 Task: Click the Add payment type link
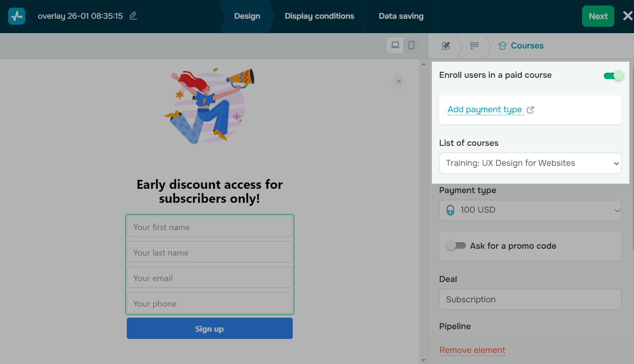pyautogui.click(x=485, y=110)
